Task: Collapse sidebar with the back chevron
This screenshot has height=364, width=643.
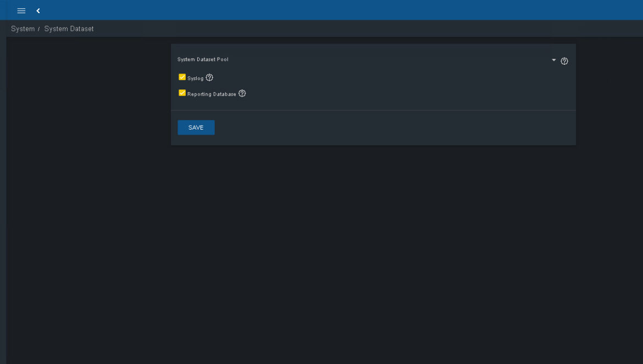Action: [38, 10]
